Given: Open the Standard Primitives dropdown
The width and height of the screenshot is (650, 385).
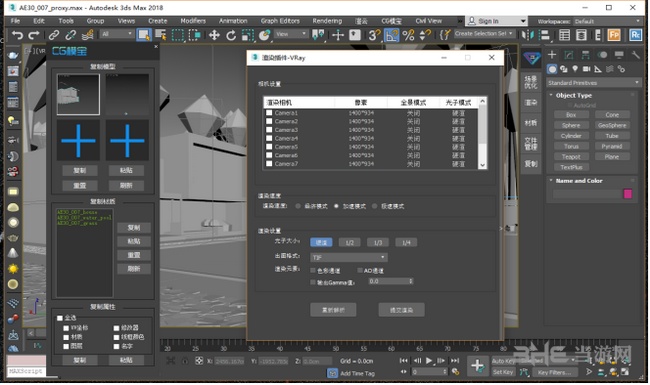Looking at the screenshot, I should (x=593, y=83).
